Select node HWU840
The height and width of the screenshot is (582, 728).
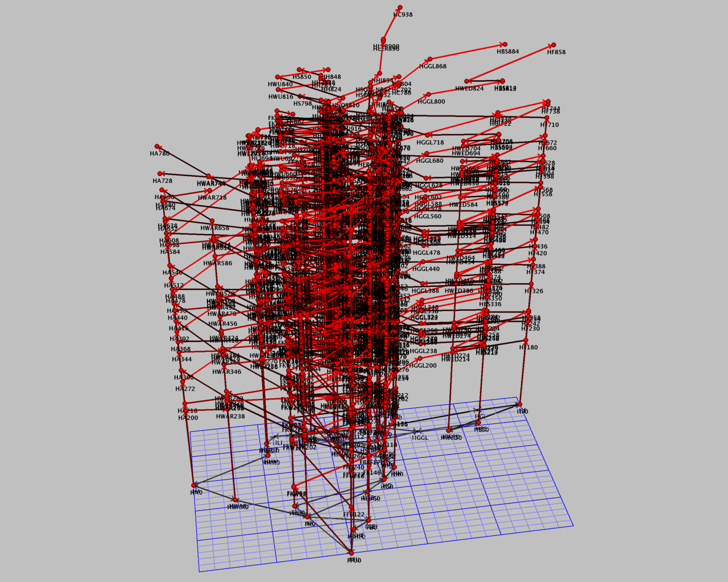point(278,77)
